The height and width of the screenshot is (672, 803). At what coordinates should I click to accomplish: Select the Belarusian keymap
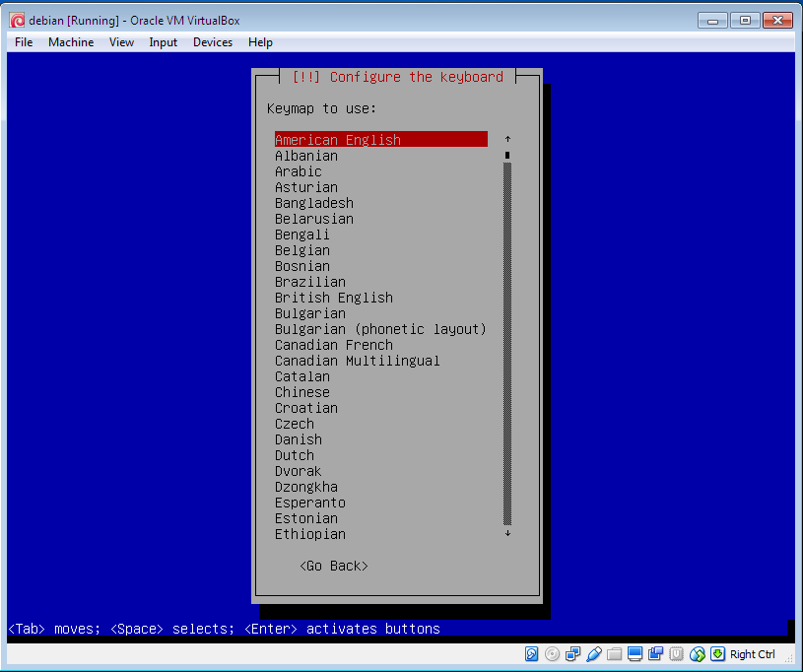(x=314, y=219)
